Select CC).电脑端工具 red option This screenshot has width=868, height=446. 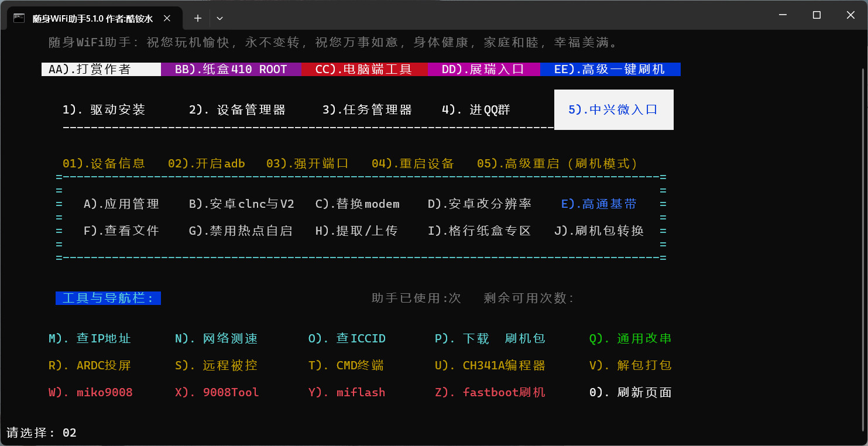click(x=364, y=70)
